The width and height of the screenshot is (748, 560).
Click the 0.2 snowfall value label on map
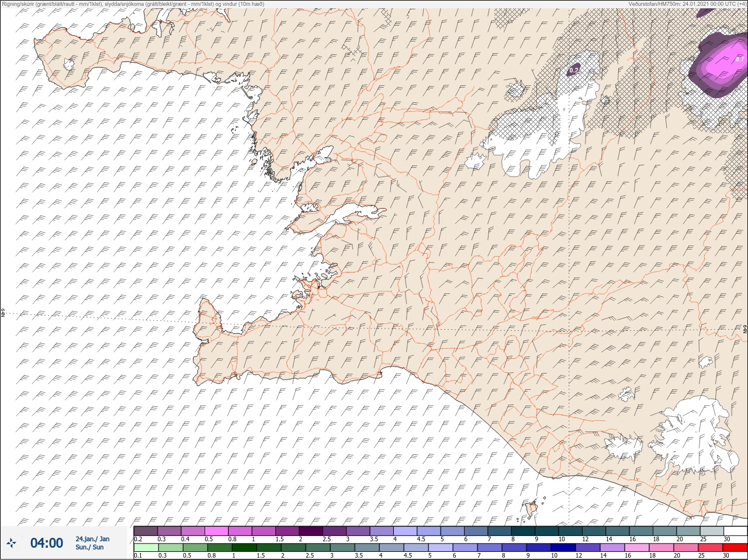574,70
